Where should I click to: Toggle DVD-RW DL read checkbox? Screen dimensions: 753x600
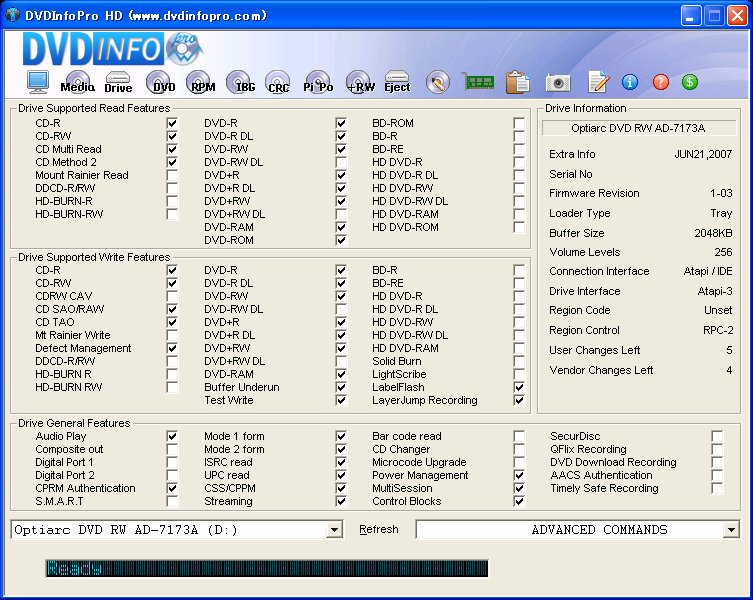[341, 162]
